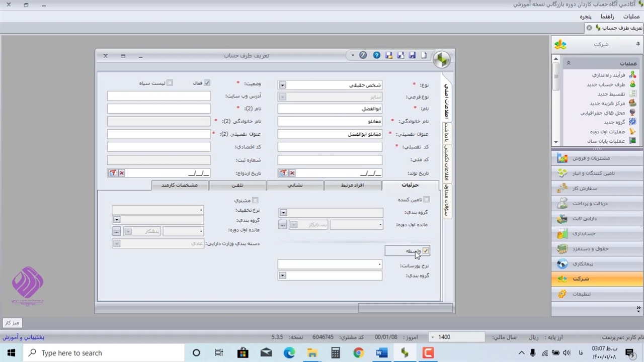This screenshot has height=362, width=644.
Task: Open 'حسابداری' module in sidebar
Action: coord(584,234)
